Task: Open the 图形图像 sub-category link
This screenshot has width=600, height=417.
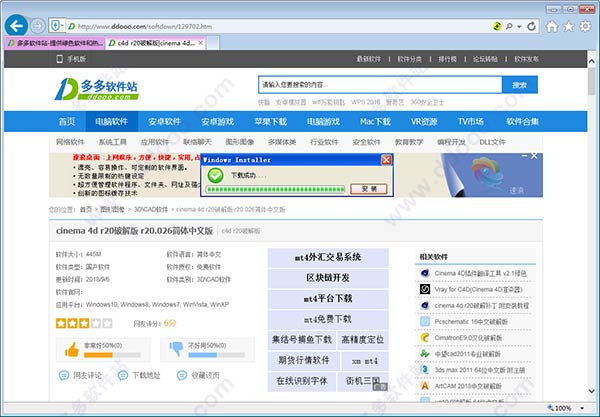Action: (x=240, y=142)
